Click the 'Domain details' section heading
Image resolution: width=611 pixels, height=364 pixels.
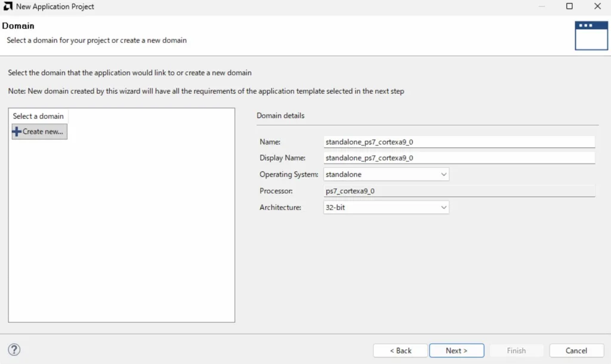click(280, 116)
